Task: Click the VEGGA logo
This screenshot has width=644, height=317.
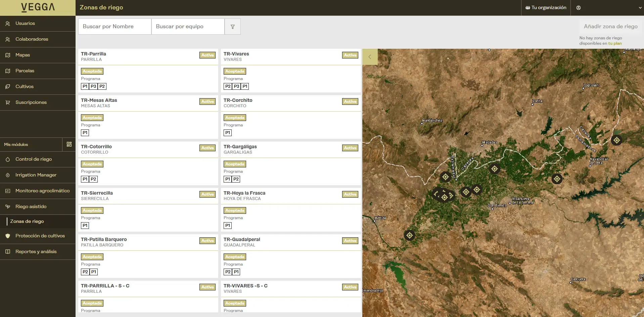Action: point(38,7)
